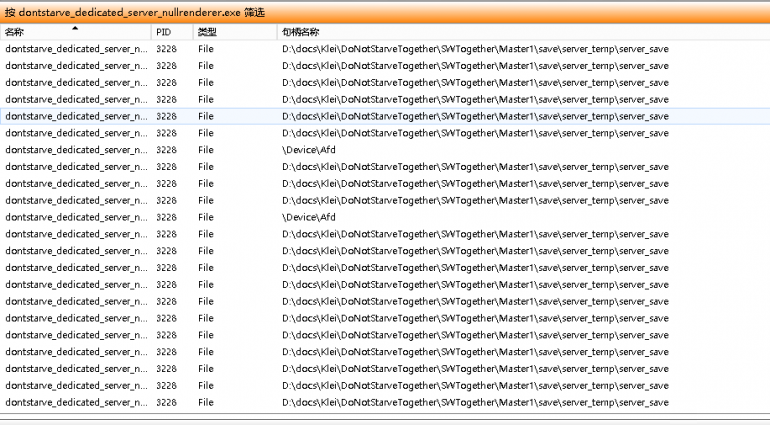Select the File type cell in the highlighted row

click(206, 116)
